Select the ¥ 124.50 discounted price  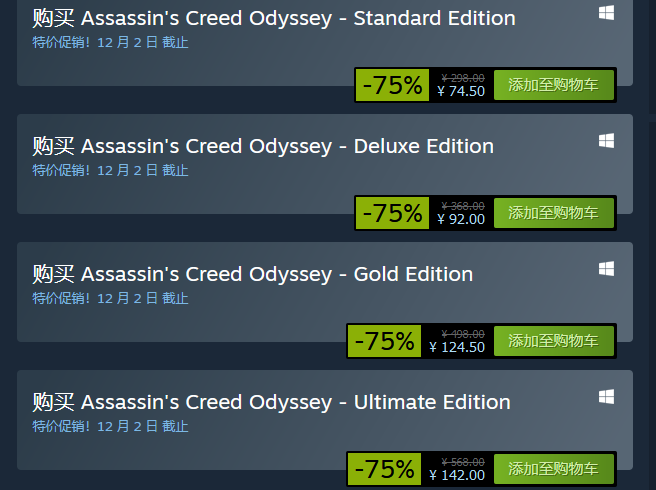coord(457,347)
